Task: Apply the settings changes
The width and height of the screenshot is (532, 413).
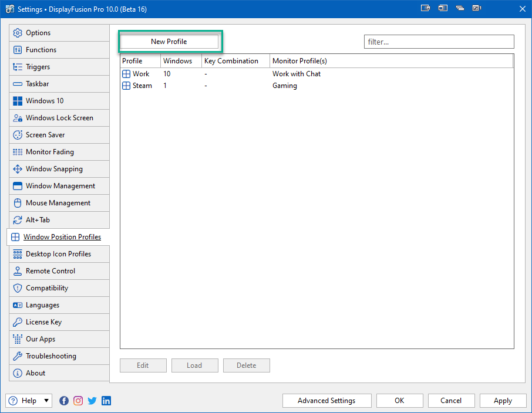Action: pos(503,401)
